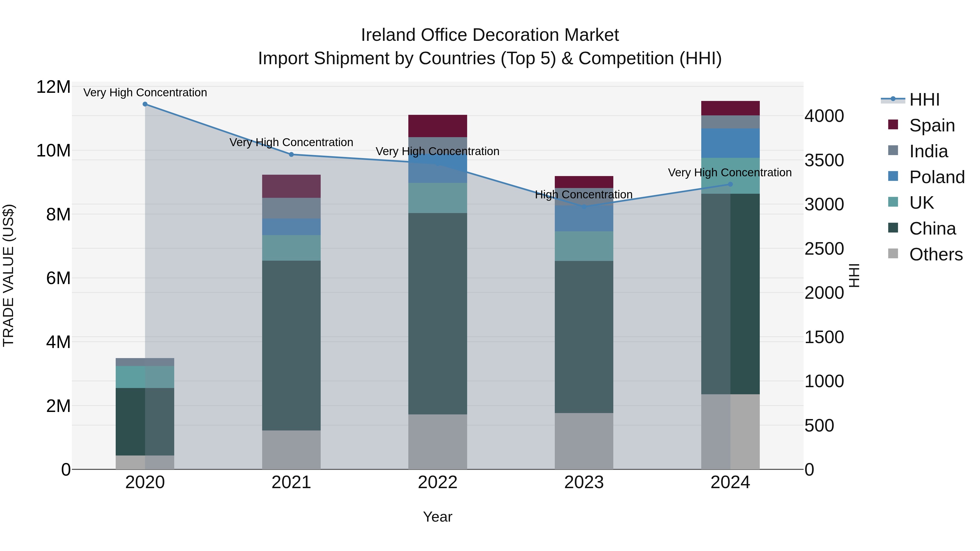
Task: Click the 2020 x-axis label
Action: click(145, 482)
